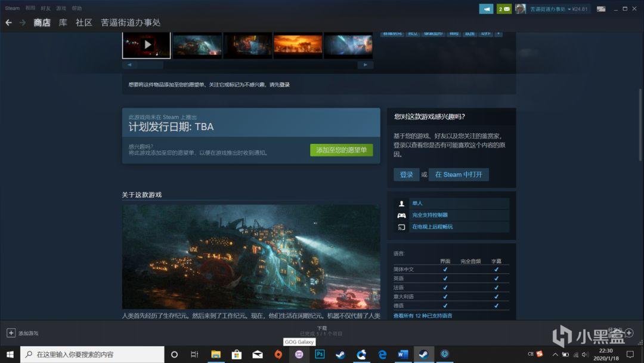Image resolution: width=644 pixels, height=363 pixels.
Task: Open Photoshop from the taskbar
Action: coord(320,355)
